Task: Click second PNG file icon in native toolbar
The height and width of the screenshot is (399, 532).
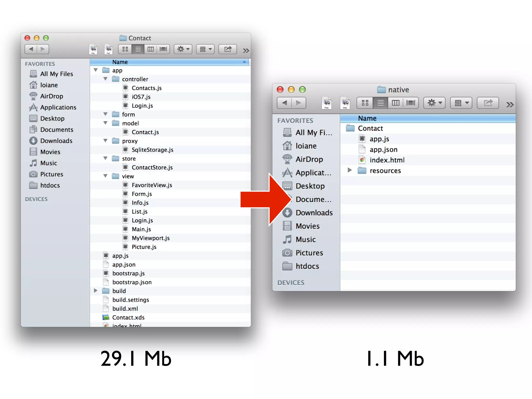Action: [345, 103]
